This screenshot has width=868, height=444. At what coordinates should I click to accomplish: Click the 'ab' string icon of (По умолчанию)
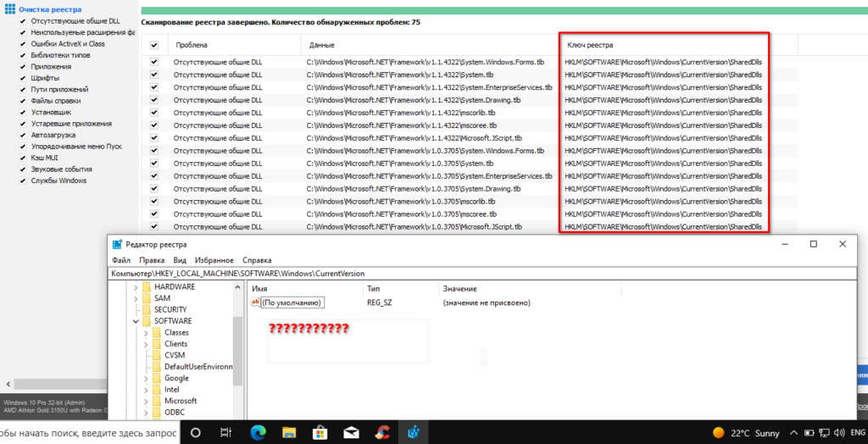coord(255,302)
